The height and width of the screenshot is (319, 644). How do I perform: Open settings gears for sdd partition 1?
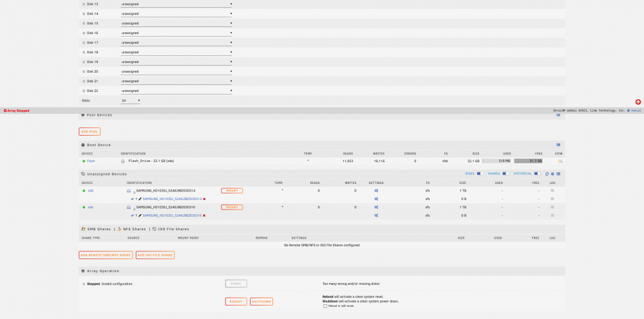point(376,199)
